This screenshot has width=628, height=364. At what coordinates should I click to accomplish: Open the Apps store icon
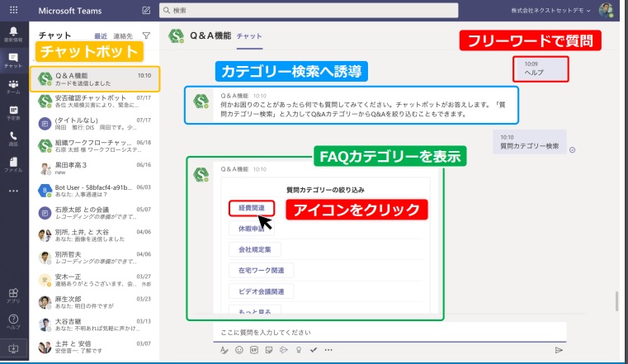[x=13, y=295]
